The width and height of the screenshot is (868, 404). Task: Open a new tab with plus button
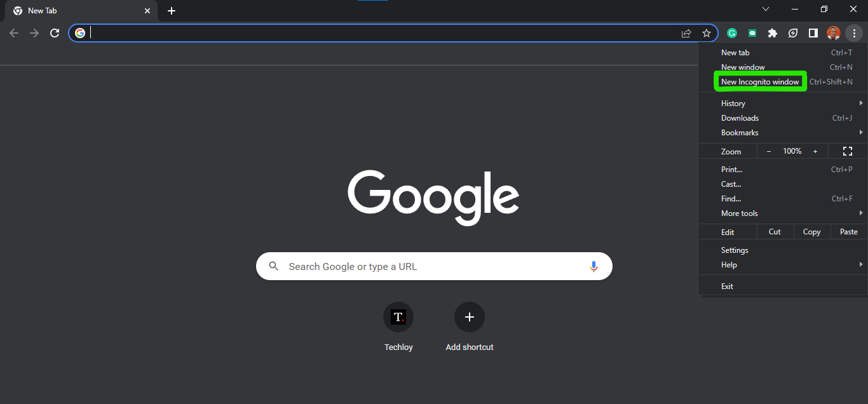point(172,11)
